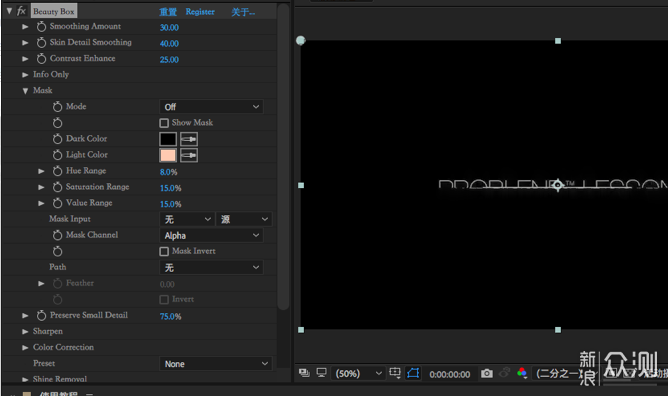Expand the Value Range property
The height and width of the screenshot is (396, 668).
click(x=41, y=203)
